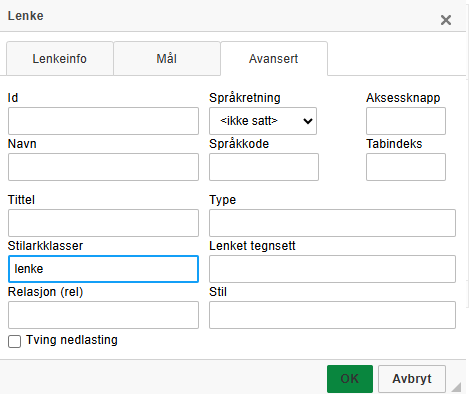Click the Relasjon (rel) input

pos(103,315)
